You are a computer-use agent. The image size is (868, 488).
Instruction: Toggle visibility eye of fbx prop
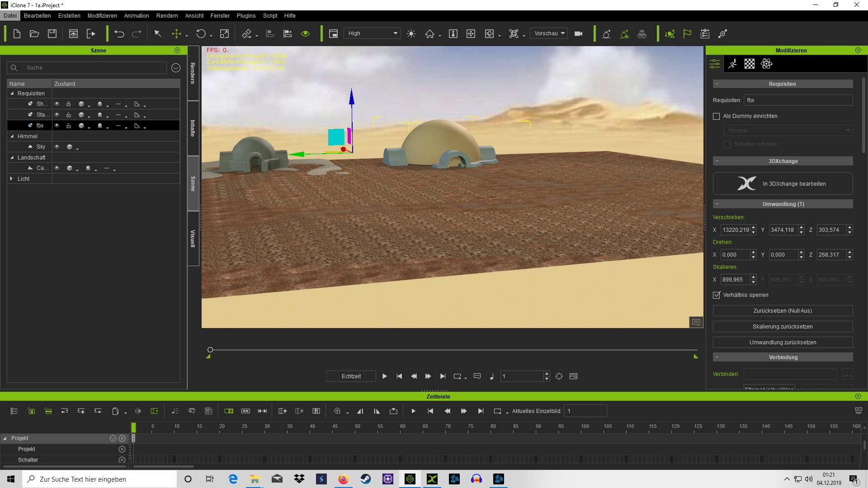pyautogui.click(x=57, y=126)
